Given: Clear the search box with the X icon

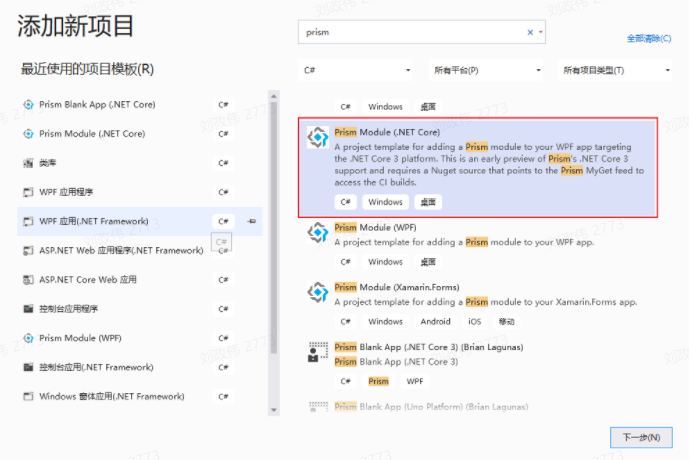Looking at the screenshot, I should point(530,32).
